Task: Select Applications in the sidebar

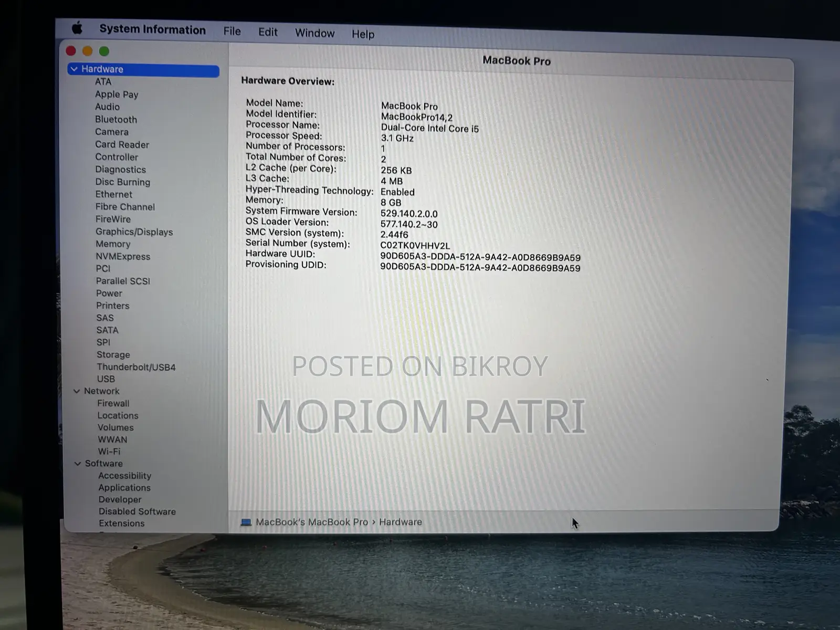Action: point(124,488)
